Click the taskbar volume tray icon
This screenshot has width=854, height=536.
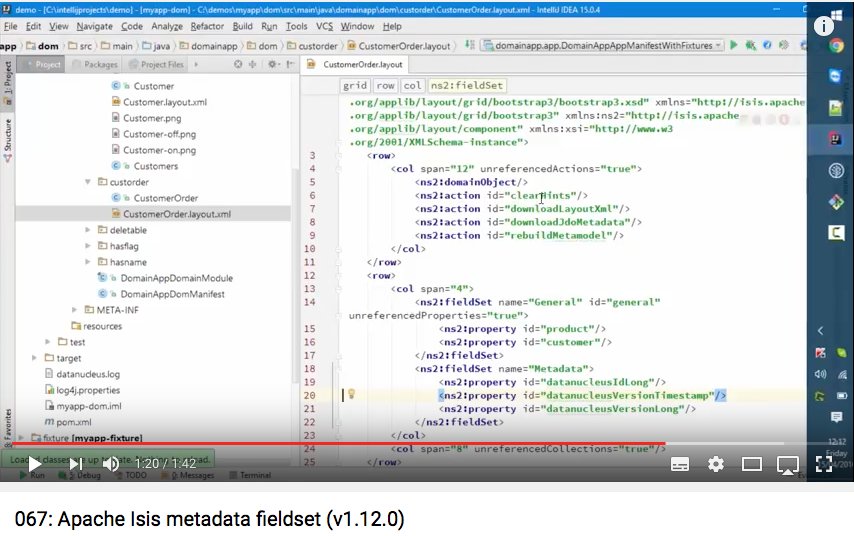(820, 374)
